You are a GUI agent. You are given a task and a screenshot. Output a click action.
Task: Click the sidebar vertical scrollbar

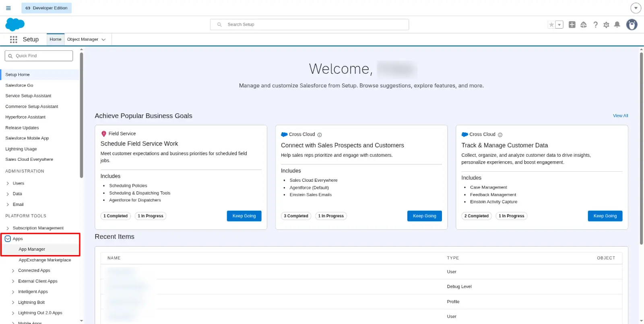pyautogui.click(x=82, y=115)
